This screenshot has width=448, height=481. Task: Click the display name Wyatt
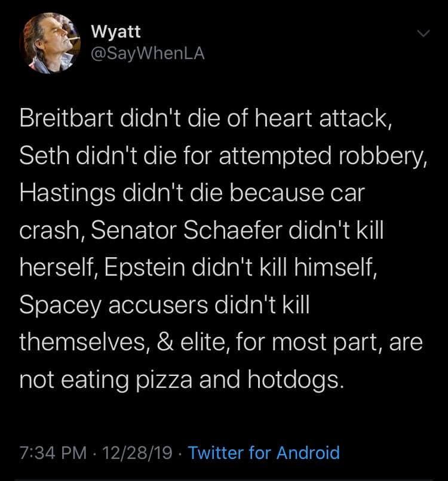pyautogui.click(x=115, y=33)
